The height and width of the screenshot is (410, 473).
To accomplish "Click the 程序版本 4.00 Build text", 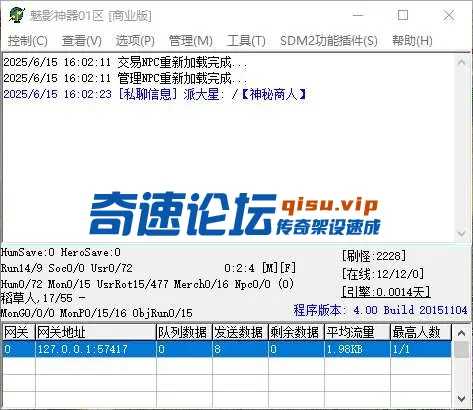I will click(x=380, y=310).
